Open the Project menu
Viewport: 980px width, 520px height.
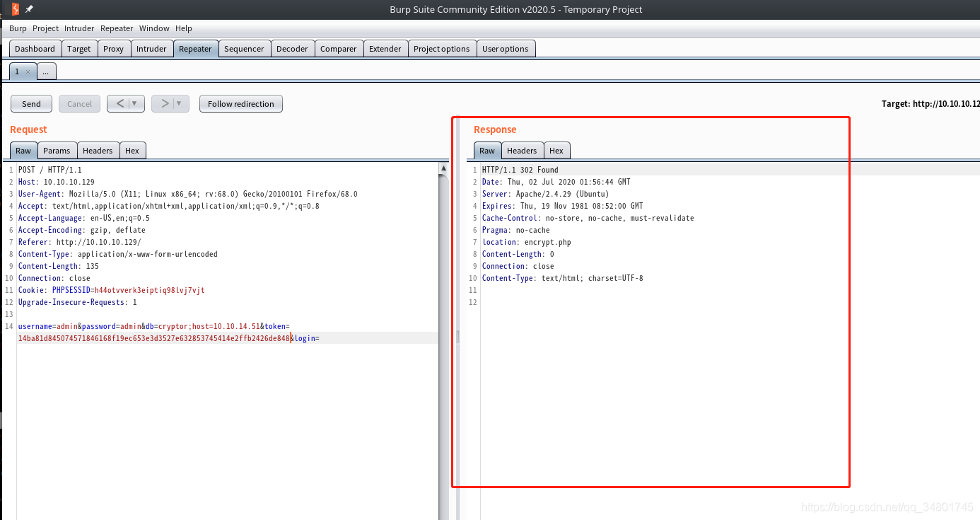click(x=45, y=28)
